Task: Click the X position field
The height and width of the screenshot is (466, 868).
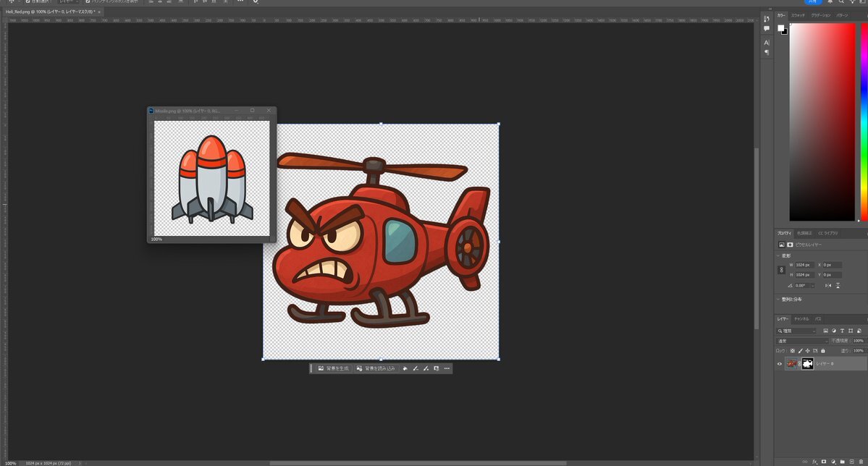Action: click(x=832, y=265)
